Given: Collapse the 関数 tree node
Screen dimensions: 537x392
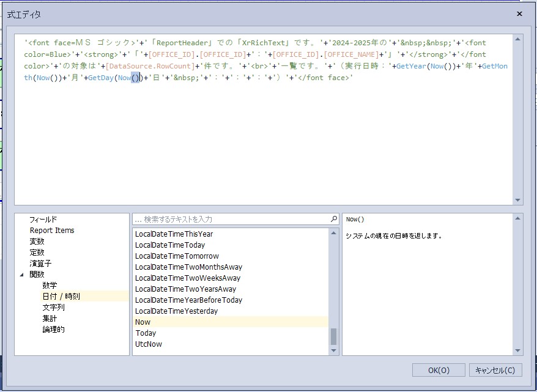Looking at the screenshot, I should (23, 275).
